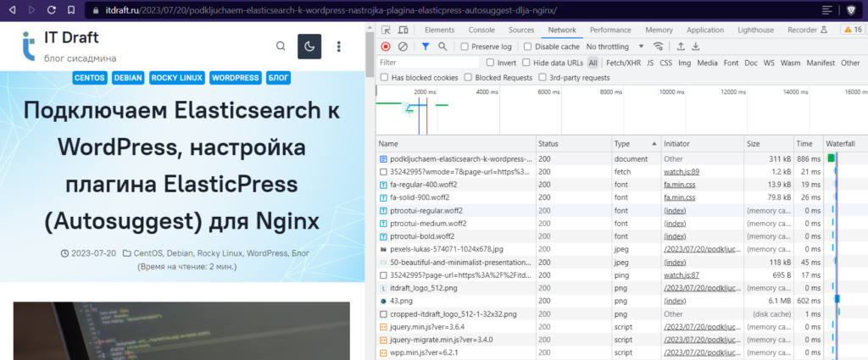The width and height of the screenshot is (868, 360).
Task: Filter requests by Font type
Action: (731, 63)
